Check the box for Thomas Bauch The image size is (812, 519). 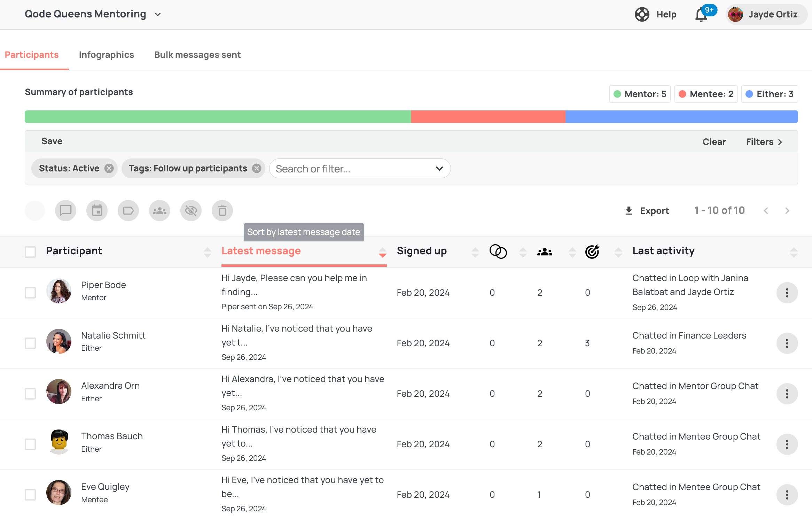pos(30,444)
